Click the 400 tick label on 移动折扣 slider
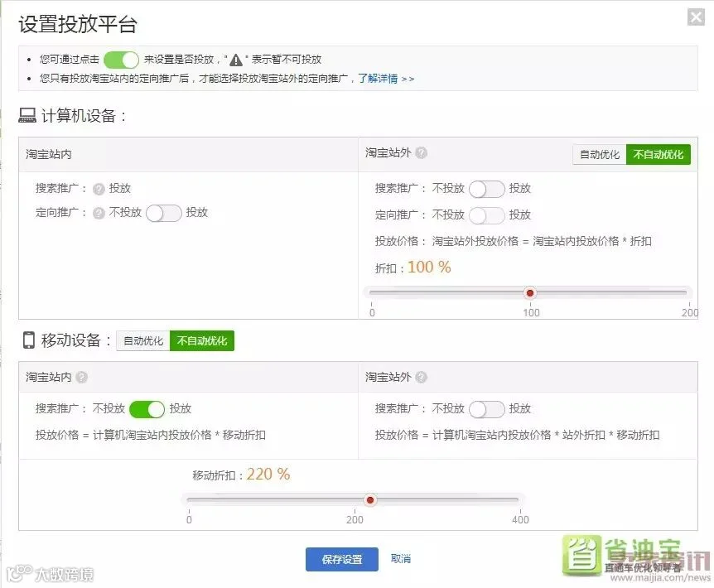 pyautogui.click(x=520, y=520)
